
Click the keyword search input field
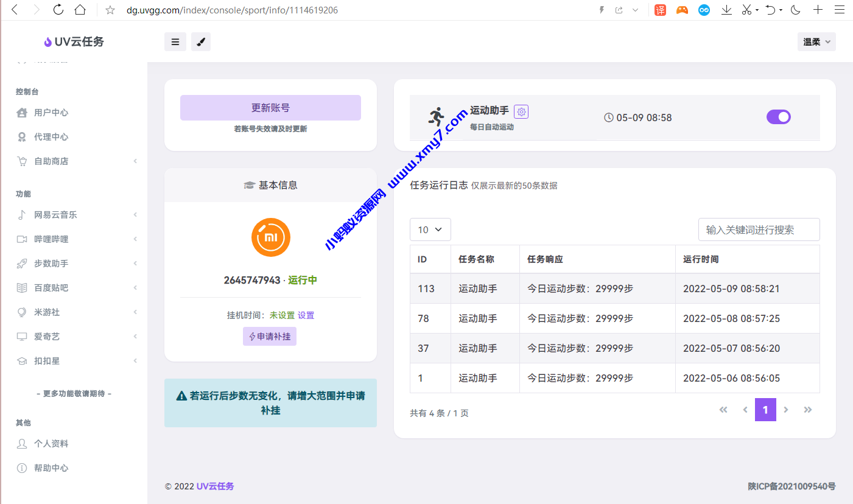pyautogui.click(x=759, y=229)
